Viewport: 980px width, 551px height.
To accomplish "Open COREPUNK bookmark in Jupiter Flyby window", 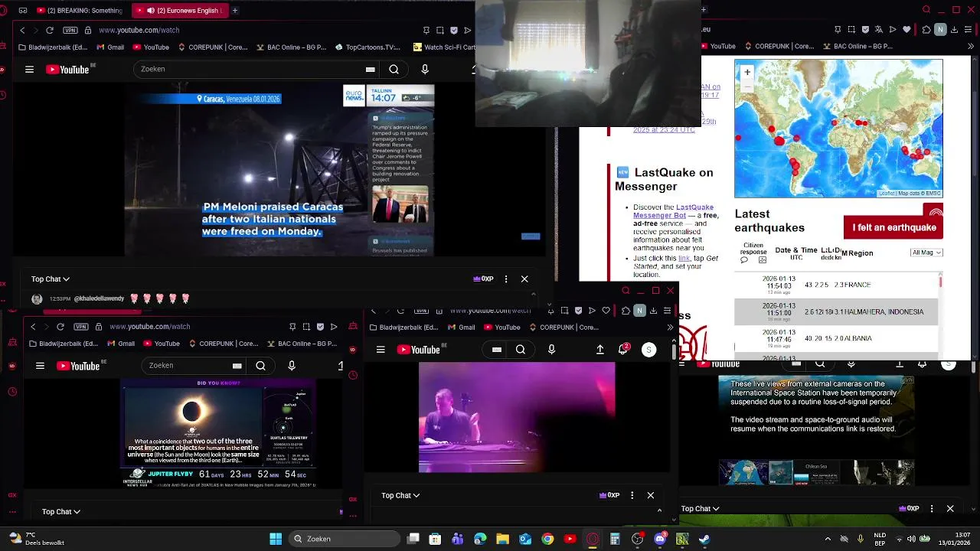I will coord(224,344).
